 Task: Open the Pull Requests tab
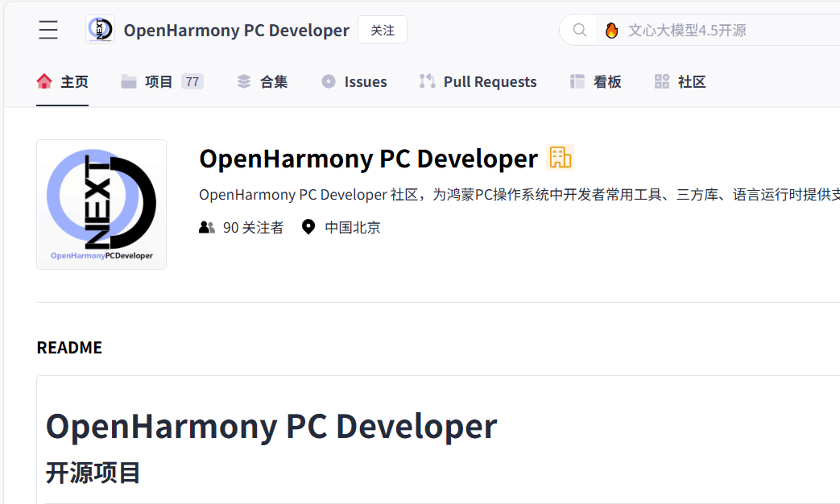(478, 82)
